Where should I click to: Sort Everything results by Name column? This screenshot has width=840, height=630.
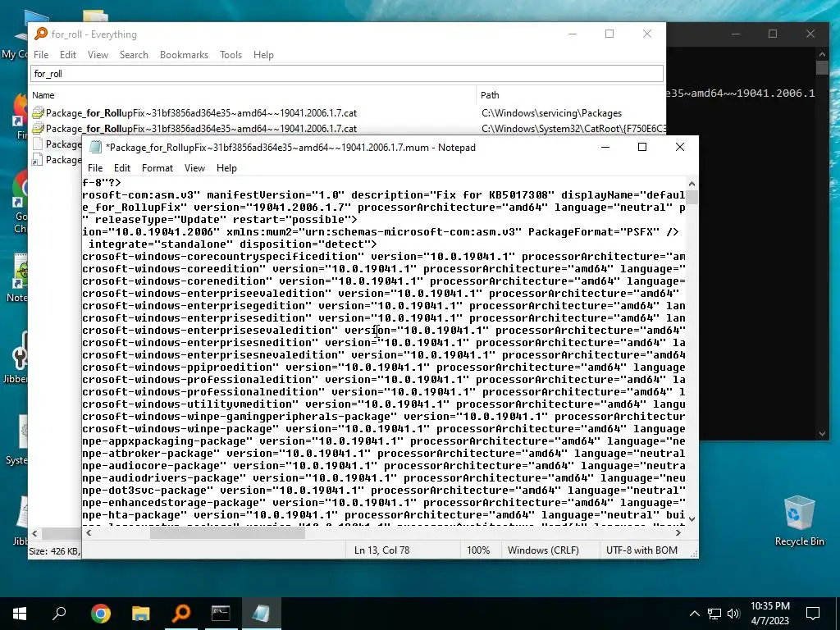[252, 95]
